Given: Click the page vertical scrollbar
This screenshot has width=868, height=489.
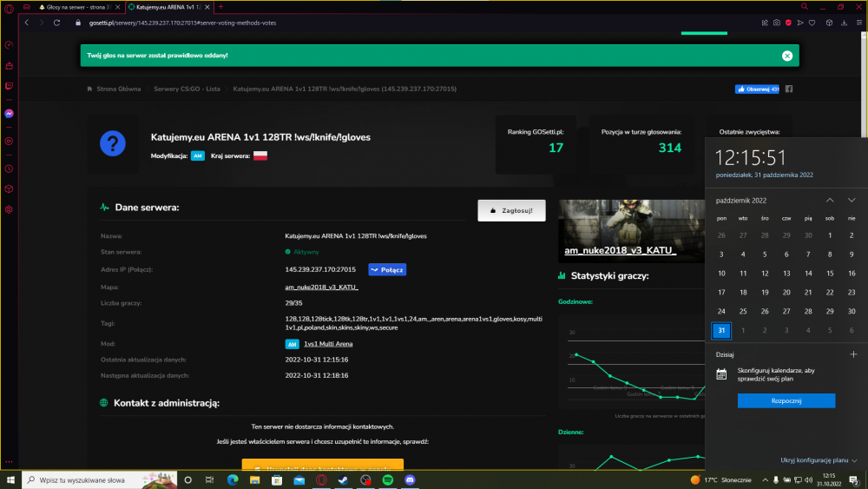Looking at the screenshot, I should [865, 83].
